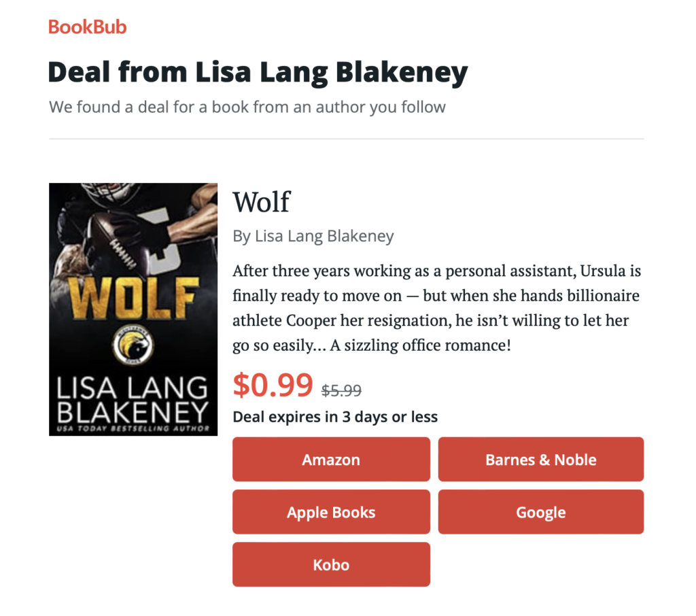Click 'USA Today Bestselling Author' cover text

[x=133, y=428]
